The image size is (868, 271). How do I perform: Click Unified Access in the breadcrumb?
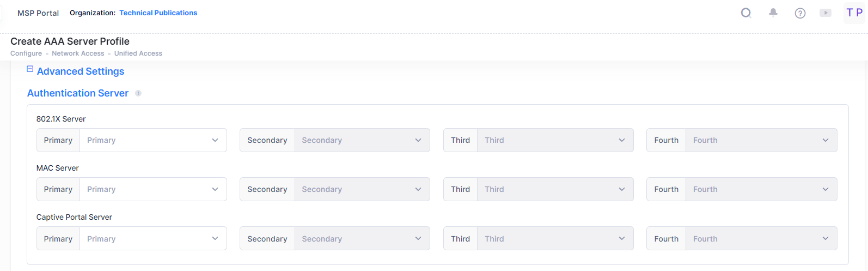138,53
